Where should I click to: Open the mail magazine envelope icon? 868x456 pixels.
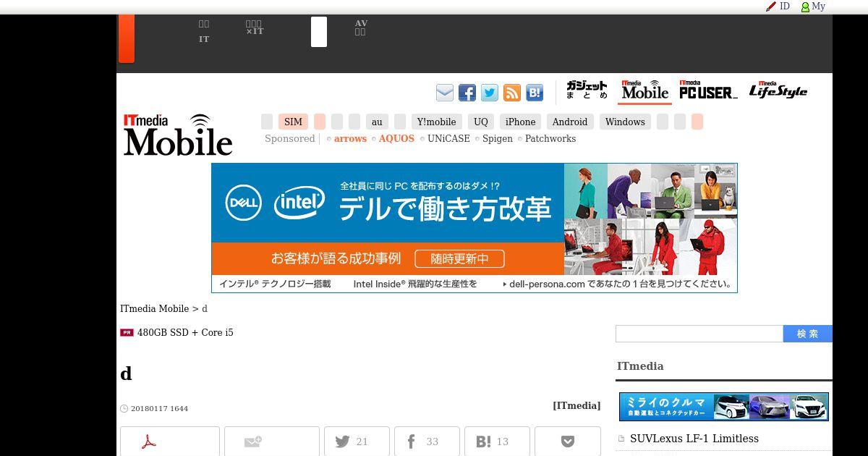coord(445,93)
